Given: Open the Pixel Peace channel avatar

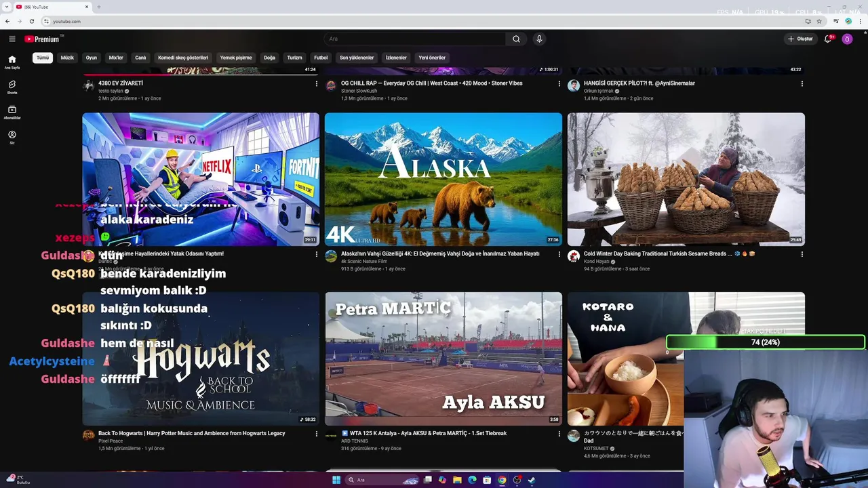Looking at the screenshot, I should (88, 435).
